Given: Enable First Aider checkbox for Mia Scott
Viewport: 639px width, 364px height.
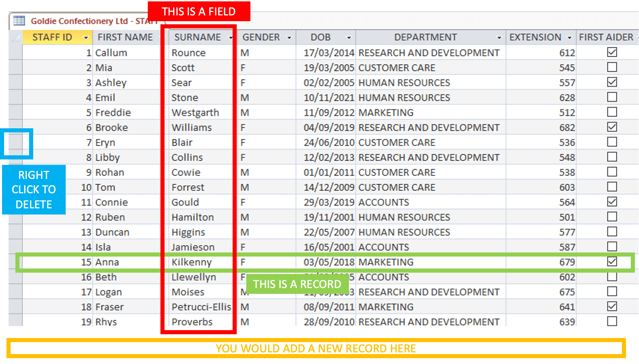Looking at the screenshot, I should coord(612,67).
